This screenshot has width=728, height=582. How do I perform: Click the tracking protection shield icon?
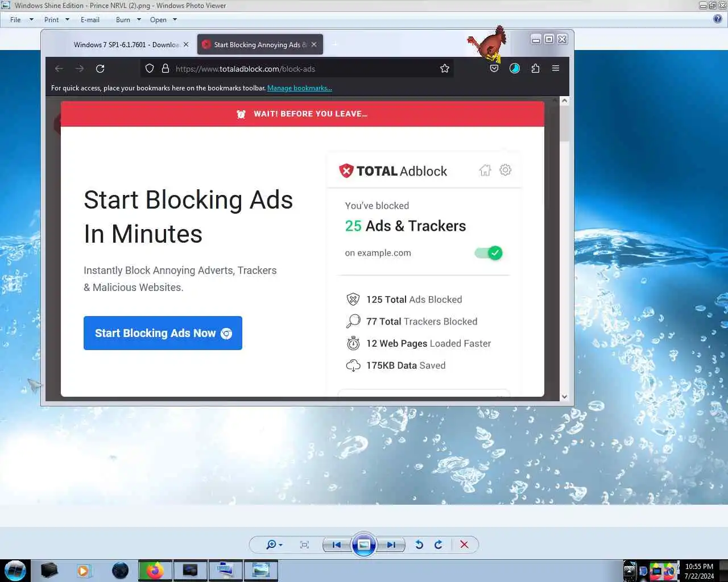pos(150,69)
